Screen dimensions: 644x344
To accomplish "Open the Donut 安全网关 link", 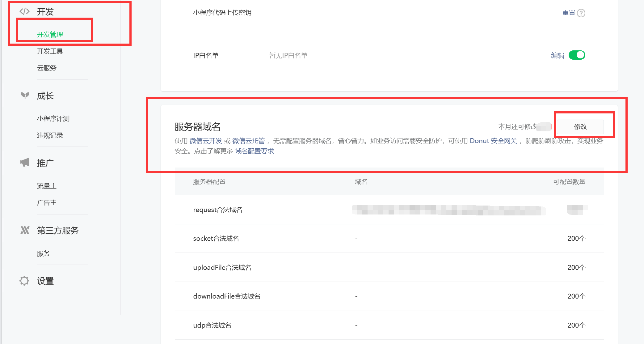I will (493, 141).
